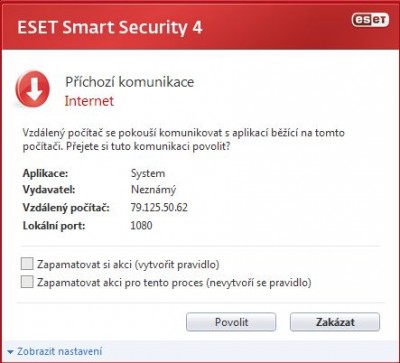Click the red Internet zone label

pyautogui.click(x=89, y=101)
